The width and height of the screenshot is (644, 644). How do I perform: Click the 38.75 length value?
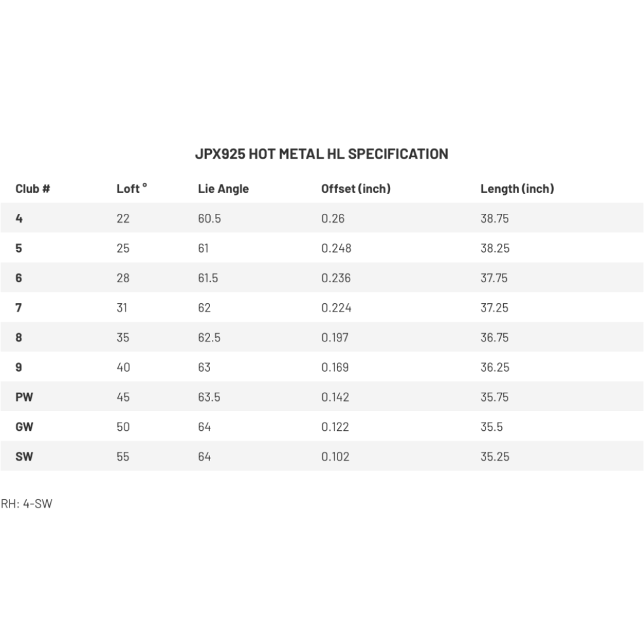point(494,218)
